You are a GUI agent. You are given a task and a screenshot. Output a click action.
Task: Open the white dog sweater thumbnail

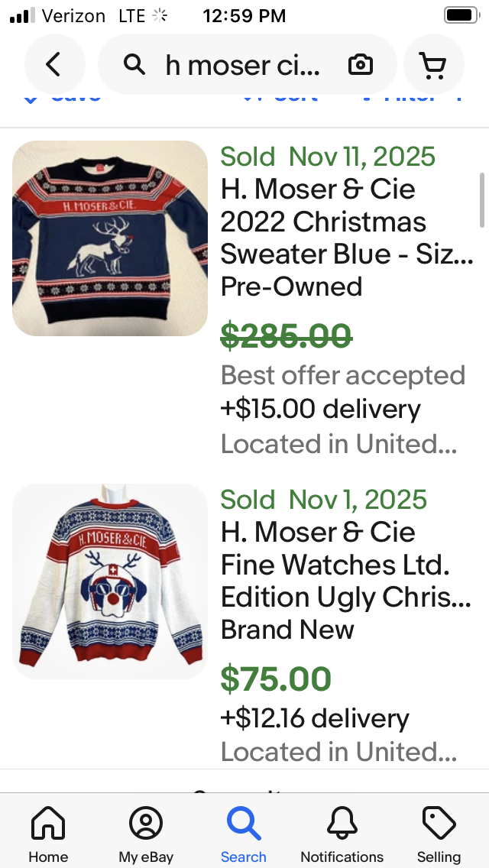[110, 581]
